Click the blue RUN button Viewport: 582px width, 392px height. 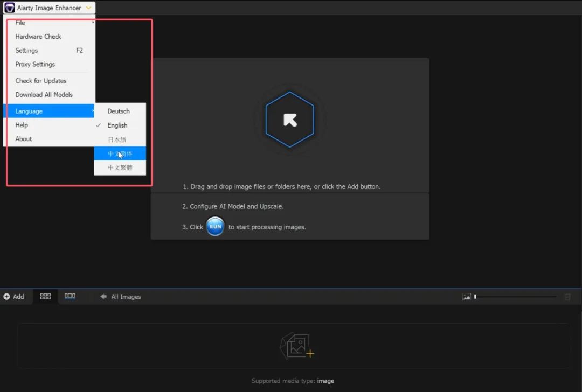tap(215, 226)
